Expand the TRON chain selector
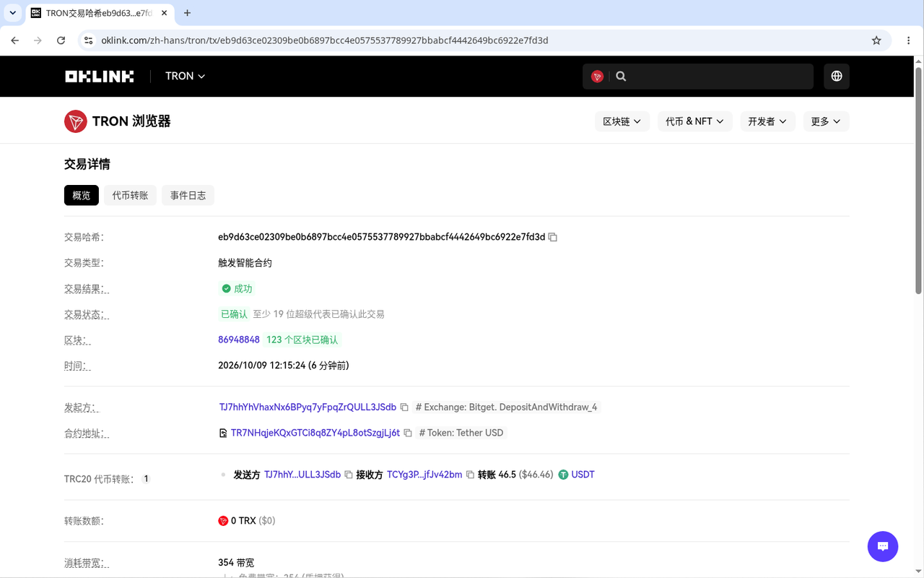The height and width of the screenshot is (578, 924). click(185, 76)
